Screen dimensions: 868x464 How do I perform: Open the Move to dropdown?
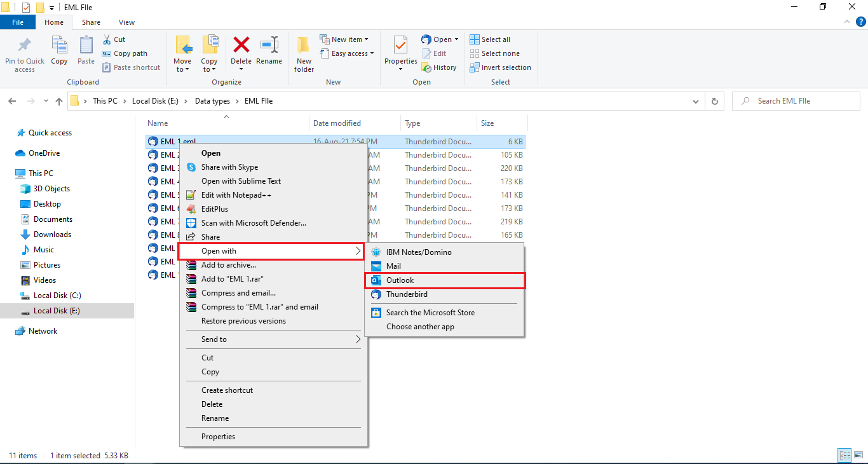tap(182, 65)
